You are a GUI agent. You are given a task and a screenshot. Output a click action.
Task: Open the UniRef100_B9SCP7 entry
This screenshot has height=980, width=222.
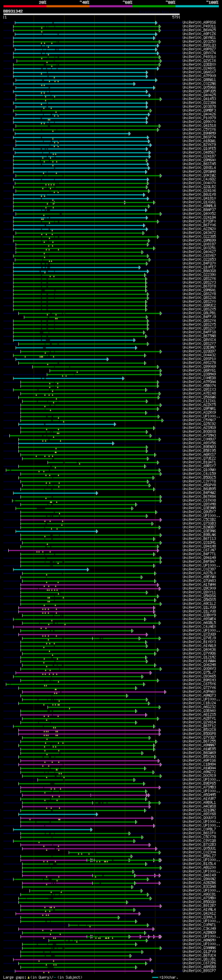coord(199,971)
